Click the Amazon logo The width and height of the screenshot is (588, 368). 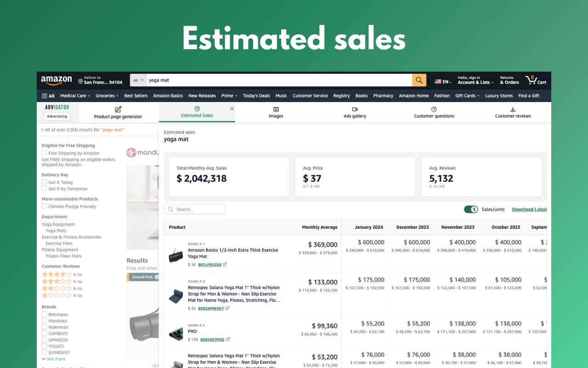pos(57,80)
